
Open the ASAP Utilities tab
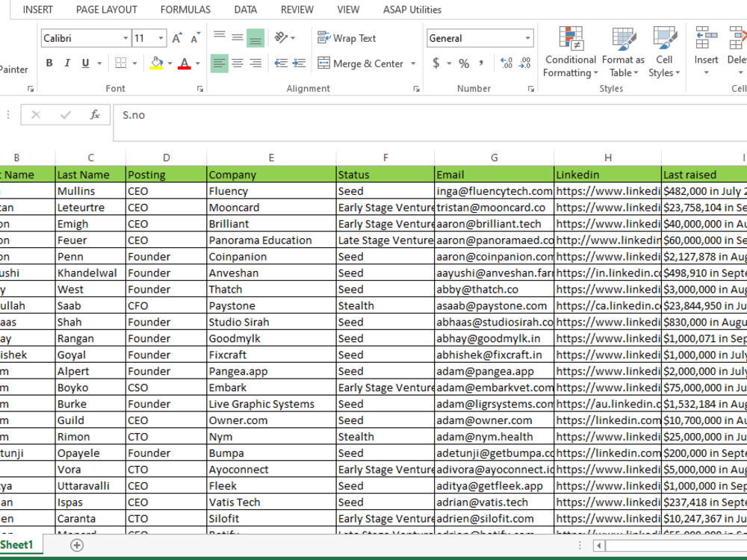tap(410, 10)
